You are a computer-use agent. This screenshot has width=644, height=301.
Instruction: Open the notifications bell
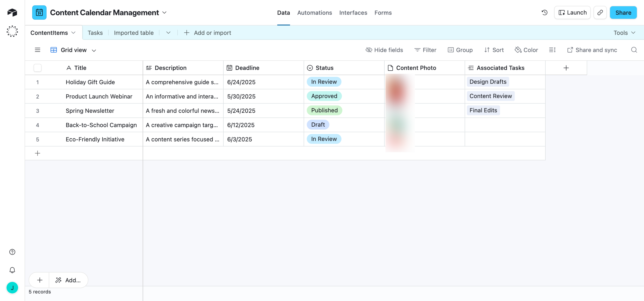(12, 270)
